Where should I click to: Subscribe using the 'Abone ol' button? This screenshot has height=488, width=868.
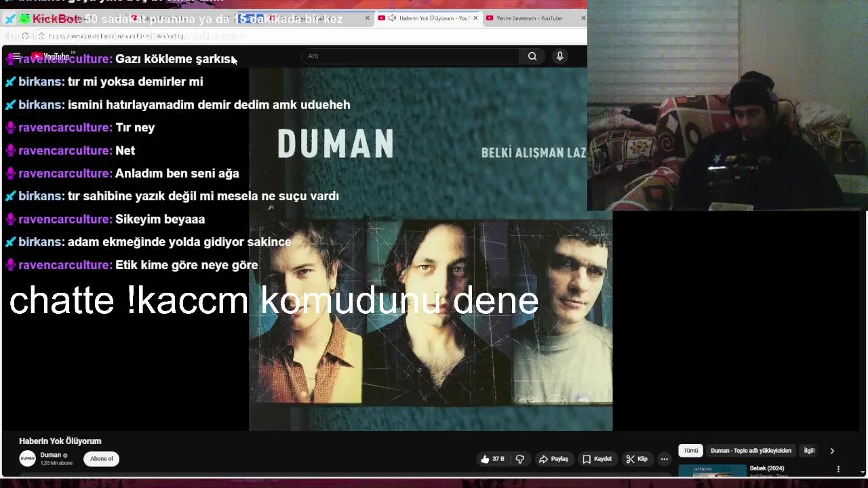tap(102, 459)
